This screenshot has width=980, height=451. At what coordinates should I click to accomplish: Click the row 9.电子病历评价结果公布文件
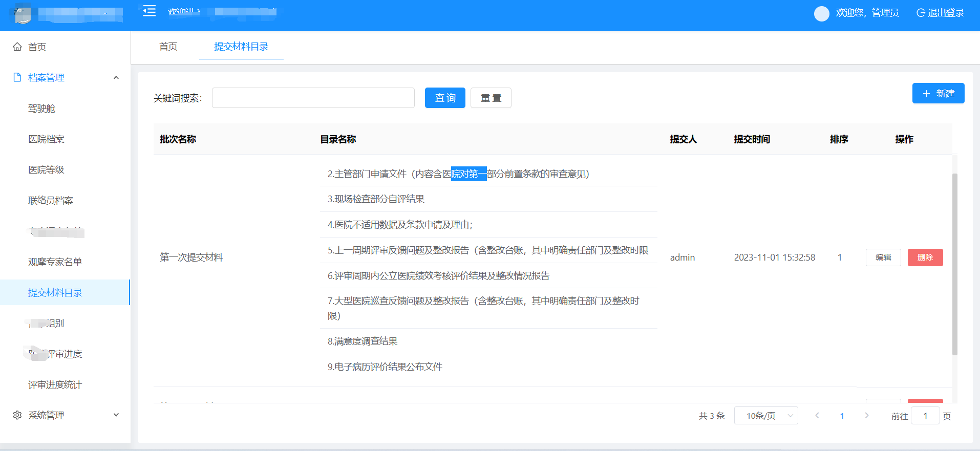click(x=488, y=367)
